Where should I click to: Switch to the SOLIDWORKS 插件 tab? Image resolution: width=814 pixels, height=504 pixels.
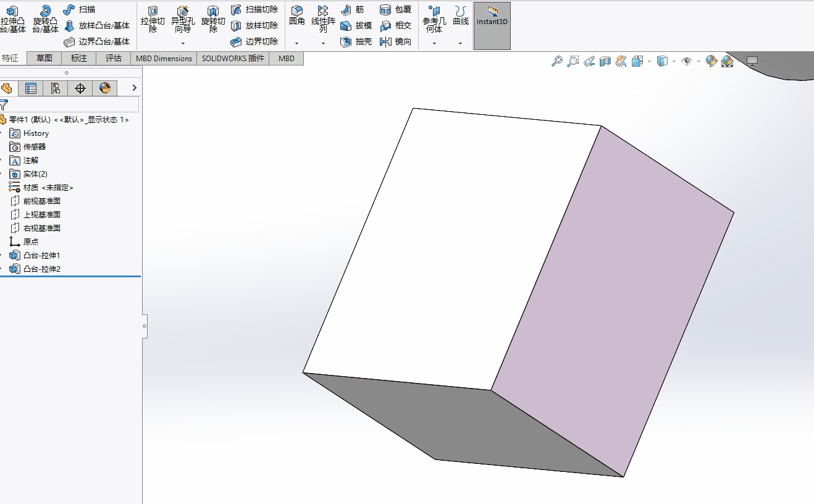[x=233, y=58]
